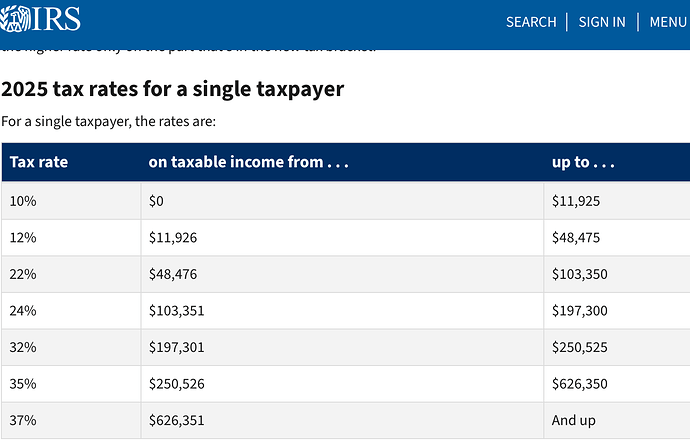Open the SEARCH option in header

click(531, 22)
